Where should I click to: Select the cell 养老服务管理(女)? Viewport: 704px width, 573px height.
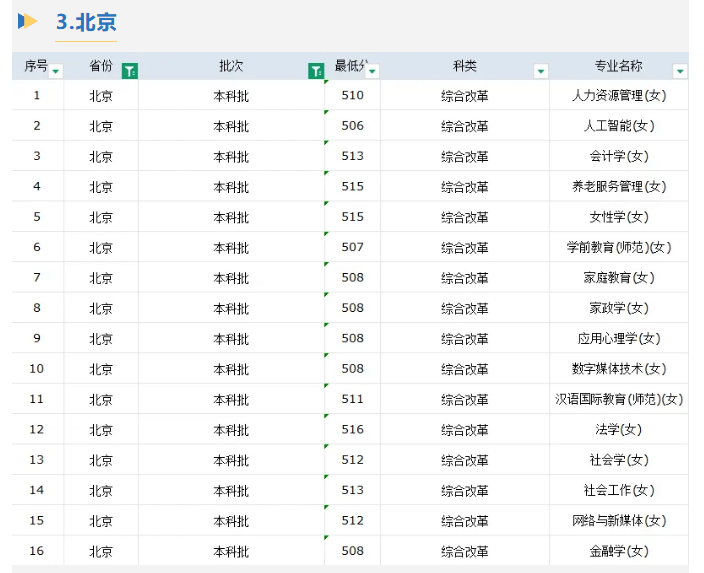pos(619,186)
